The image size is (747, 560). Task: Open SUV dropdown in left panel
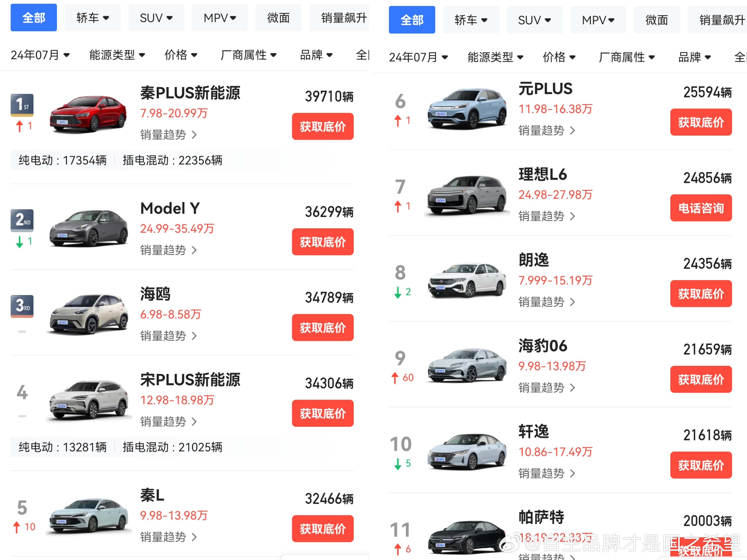(x=156, y=17)
